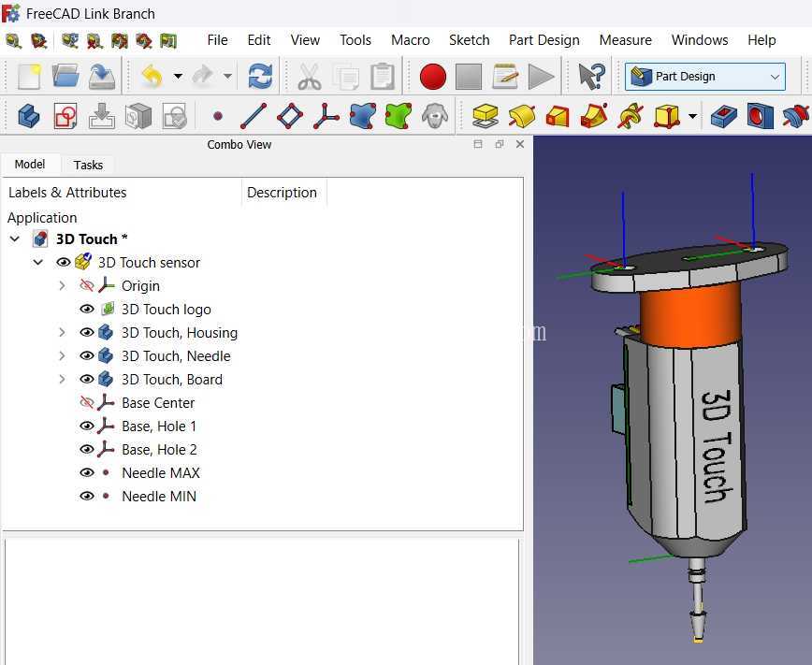The image size is (812, 665).
Task: Click the Open document folder icon
Action: tap(65, 77)
